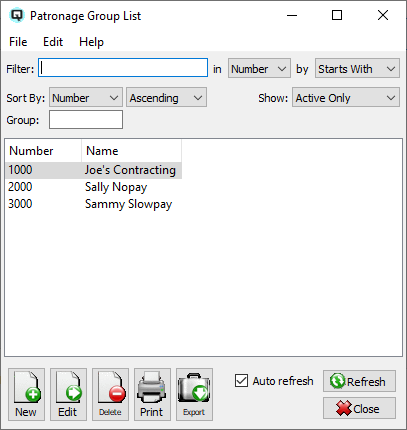This screenshot has width=407, height=430.
Task: Click the Refresh button with green arrows
Action: pos(359,381)
